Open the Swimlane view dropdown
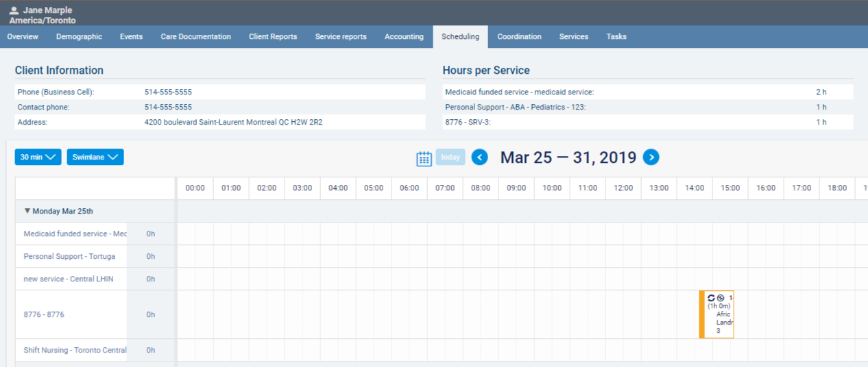 pyautogui.click(x=95, y=157)
